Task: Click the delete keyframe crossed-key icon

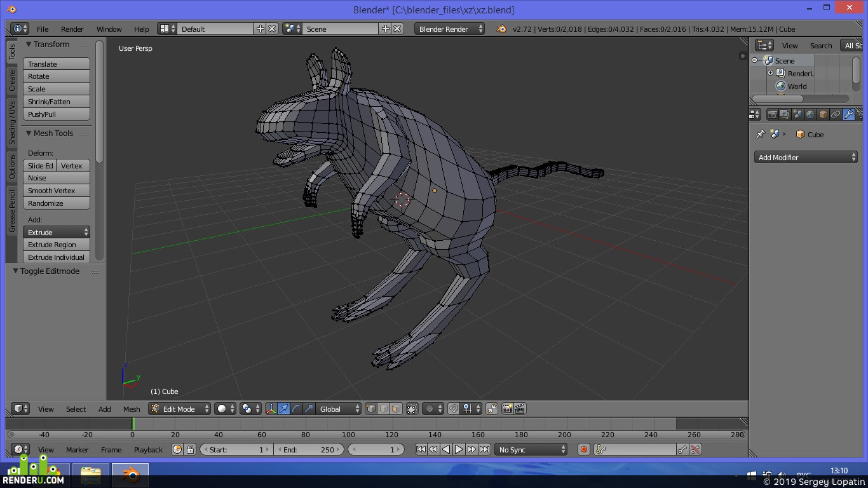Action: 695,450
